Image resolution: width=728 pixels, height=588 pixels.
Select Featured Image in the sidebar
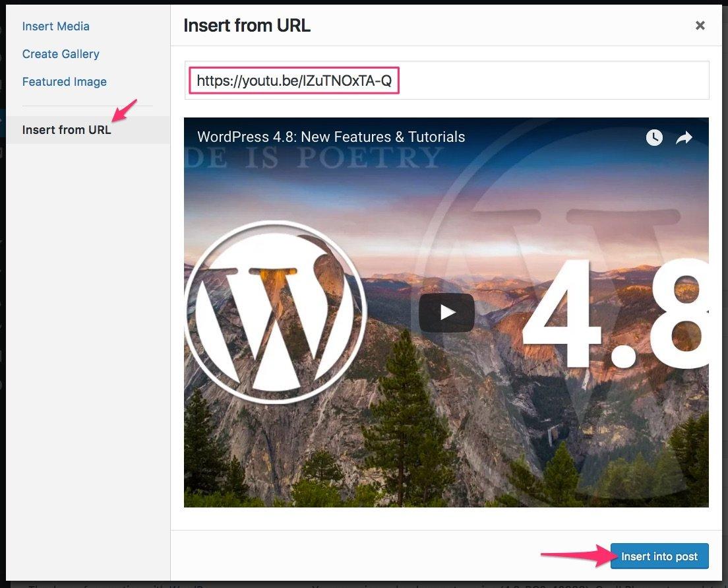click(64, 82)
